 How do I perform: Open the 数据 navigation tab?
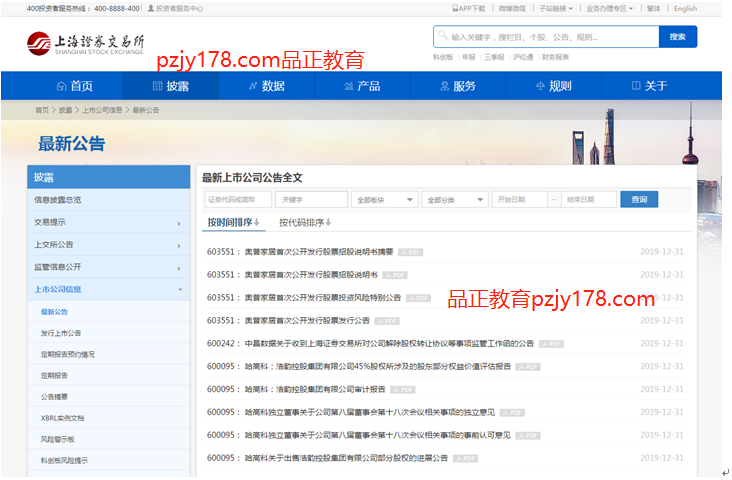click(x=267, y=86)
